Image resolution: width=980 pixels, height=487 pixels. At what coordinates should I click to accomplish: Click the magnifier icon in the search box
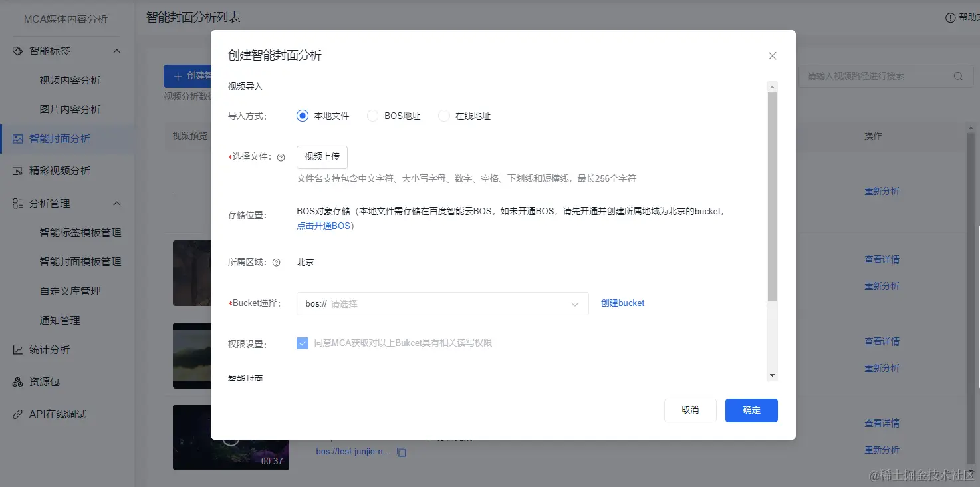(958, 76)
